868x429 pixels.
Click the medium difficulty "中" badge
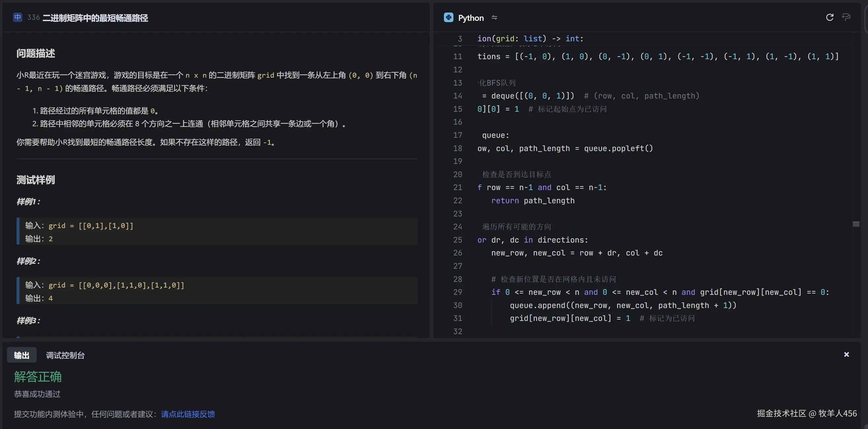pos(18,17)
